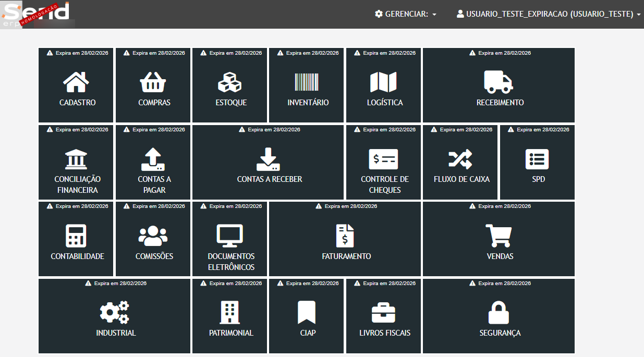Go to the Faturamento module label
Image resolution: width=644 pixels, height=357 pixels.
(346, 256)
